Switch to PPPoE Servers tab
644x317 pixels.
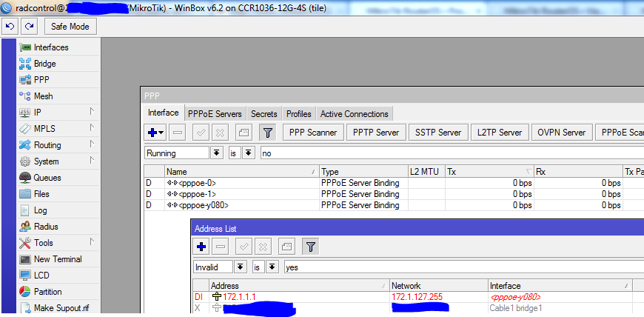(x=215, y=114)
